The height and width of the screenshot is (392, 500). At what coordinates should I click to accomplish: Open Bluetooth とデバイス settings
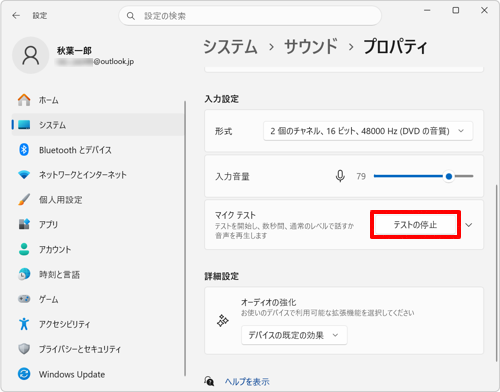tap(98, 150)
